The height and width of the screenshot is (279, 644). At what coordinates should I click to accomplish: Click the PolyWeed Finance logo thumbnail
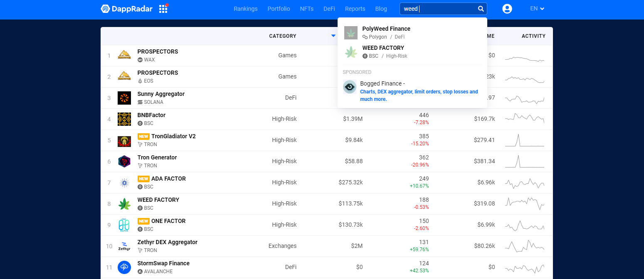pos(351,33)
